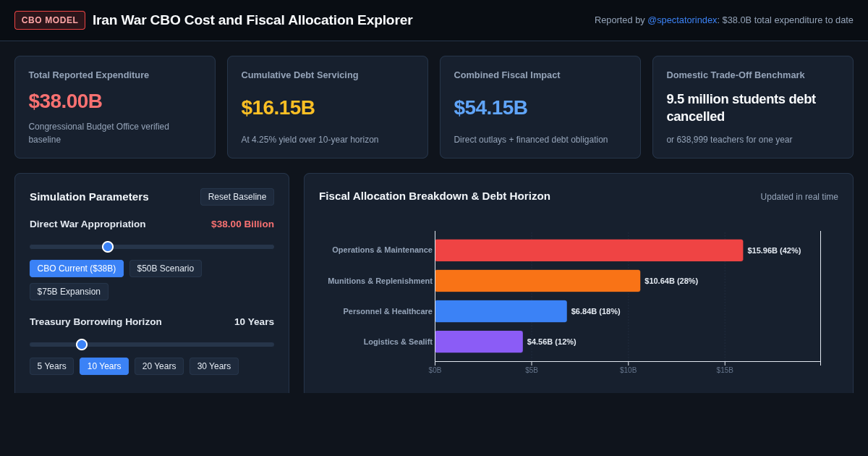868x456 pixels.
Task: Click the $16.15B debt servicing figure
Action: pyautogui.click(x=278, y=108)
